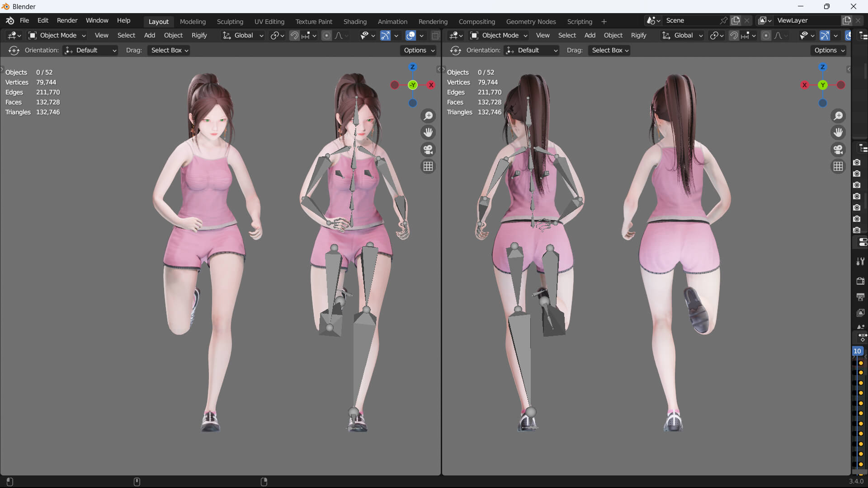Switch left viewport to orthographic grid view

click(x=428, y=166)
